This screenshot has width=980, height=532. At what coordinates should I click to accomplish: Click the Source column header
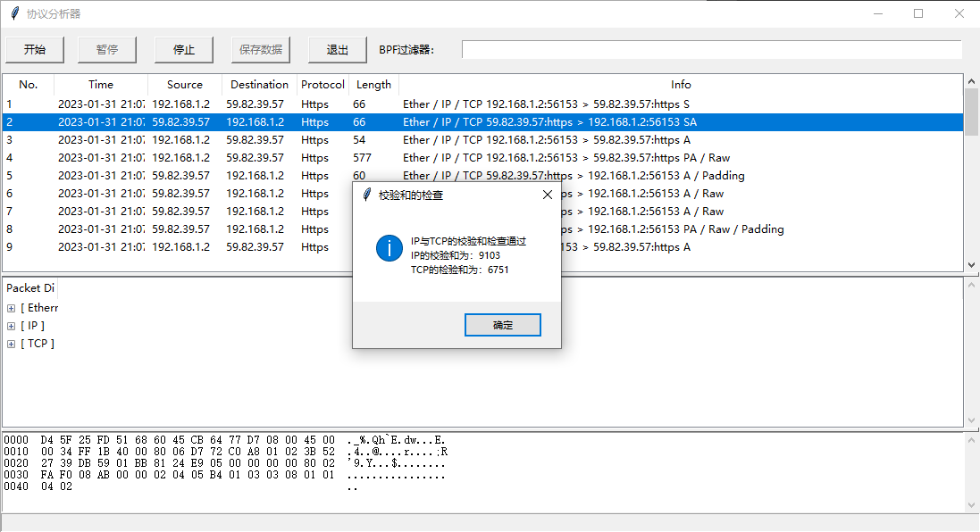click(185, 85)
